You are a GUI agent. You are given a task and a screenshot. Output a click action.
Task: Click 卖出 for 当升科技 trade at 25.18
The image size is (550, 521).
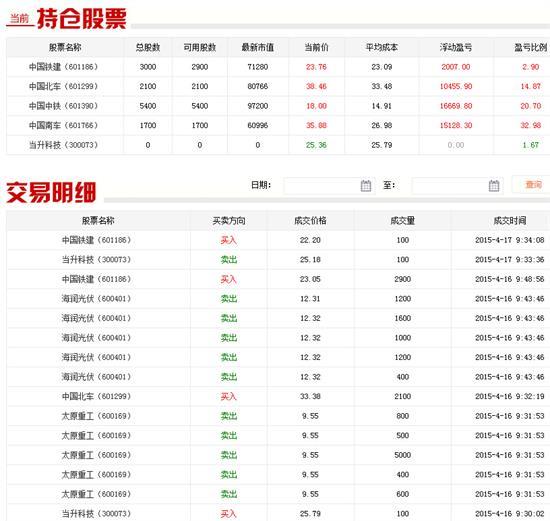click(x=229, y=260)
